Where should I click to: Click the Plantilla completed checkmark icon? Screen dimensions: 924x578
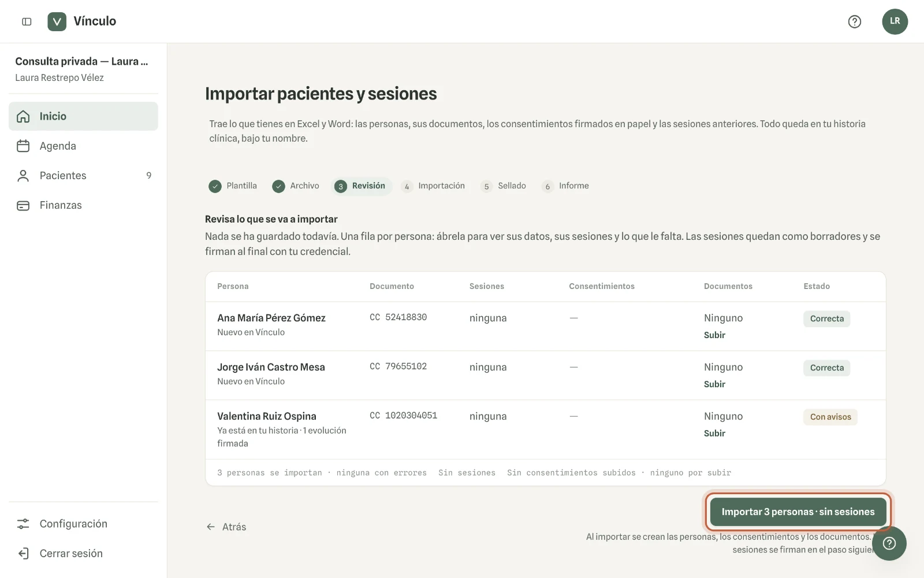pos(215,186)
